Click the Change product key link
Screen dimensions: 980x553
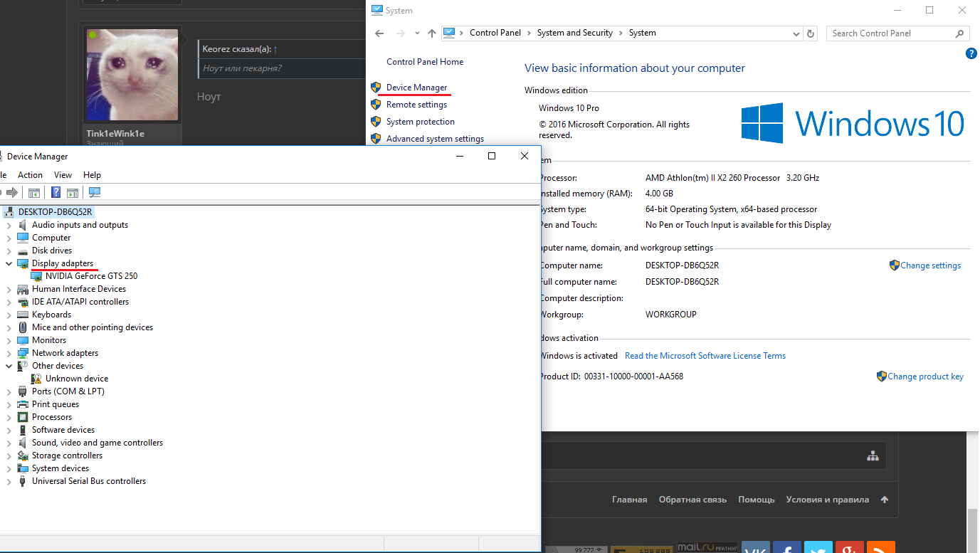pos(926,376)
